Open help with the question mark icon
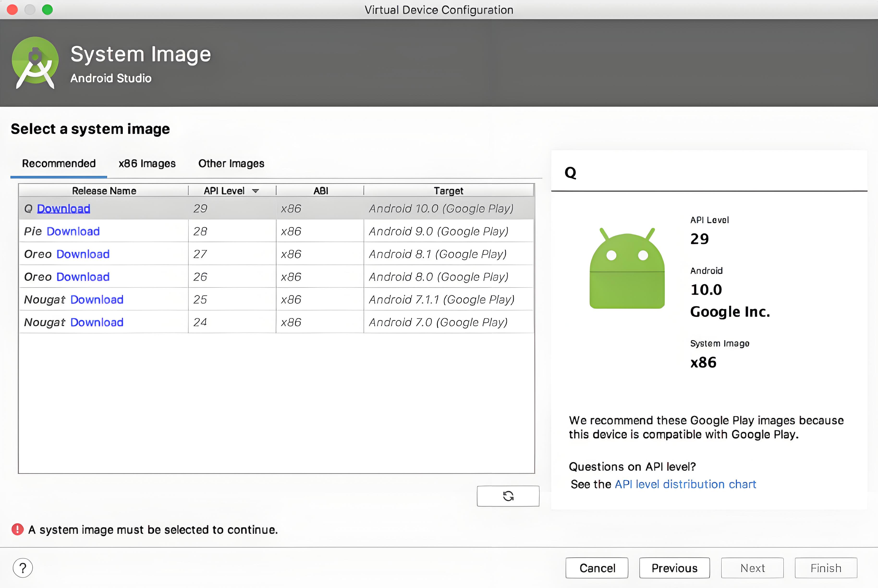 point(23,568)
